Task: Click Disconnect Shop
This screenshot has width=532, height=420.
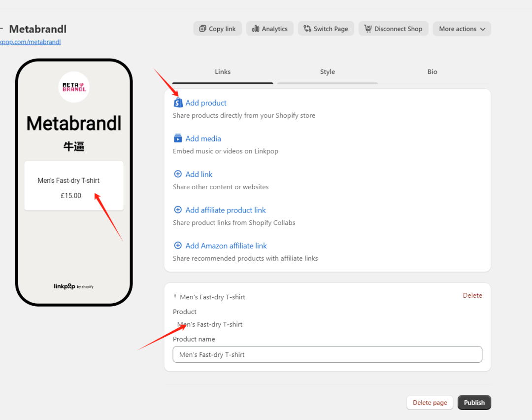Action: click(x=393, y=29)
